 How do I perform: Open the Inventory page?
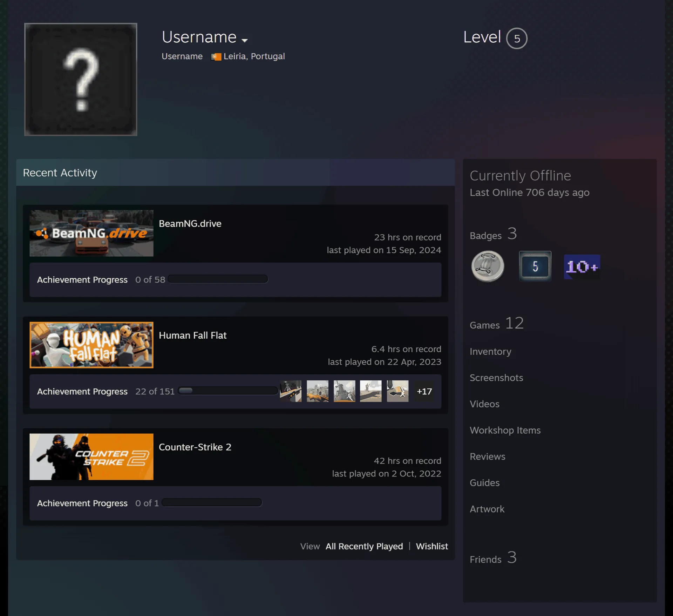[x=490, y=352]
